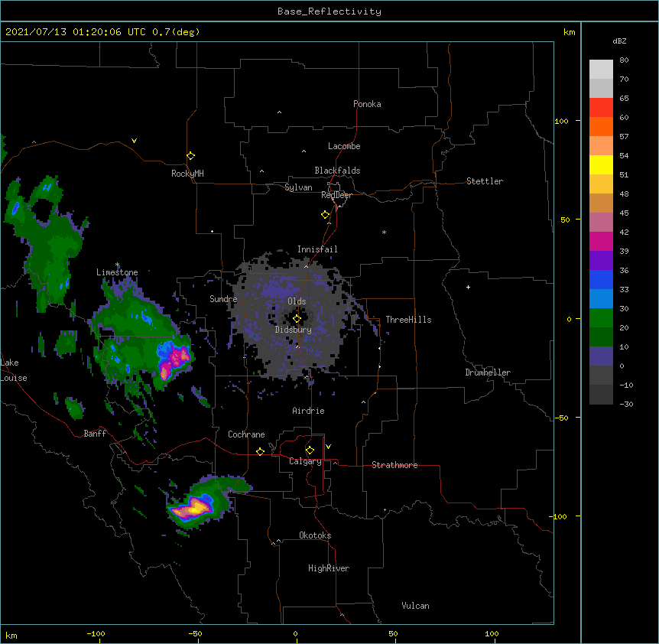Click the Lacombe city label
This screenshot has width=659, height=644.
click(x=344, y=146)
